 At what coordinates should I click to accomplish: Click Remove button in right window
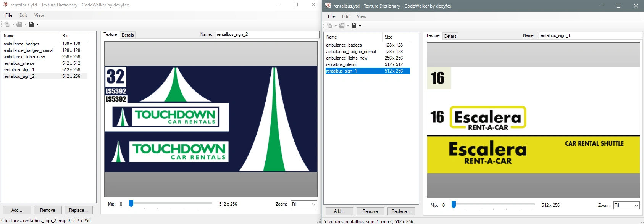tap(370, 211)
